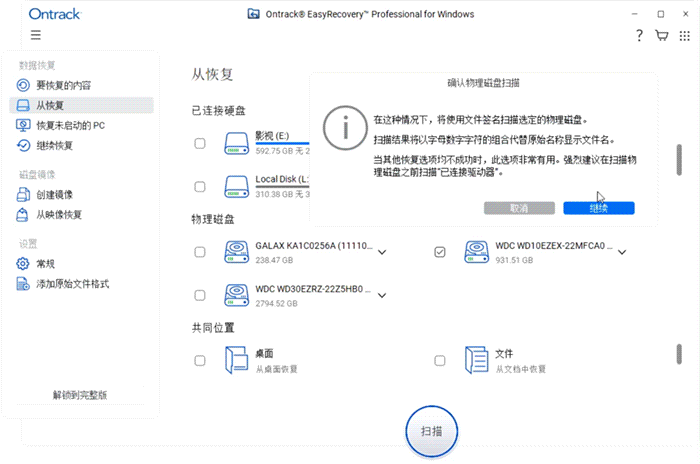Click the 物理磁盘 section heading

(213, 219)
